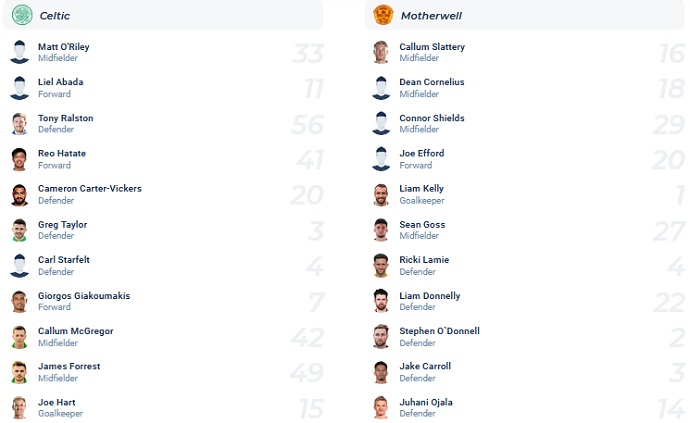The height and width of the screenshot is (423, 690).
Task: Click Reo Hatate's avatar photo
Action: [x=20, y=159]
